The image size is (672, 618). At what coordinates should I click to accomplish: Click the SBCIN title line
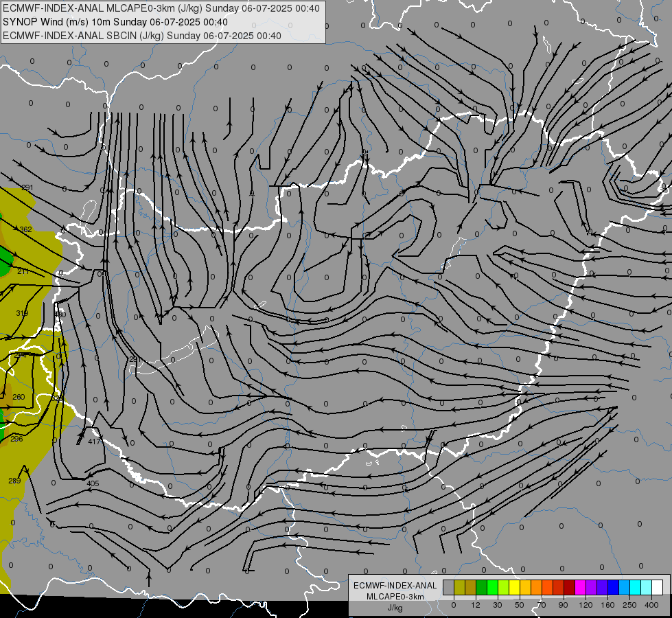click(142, 36)
